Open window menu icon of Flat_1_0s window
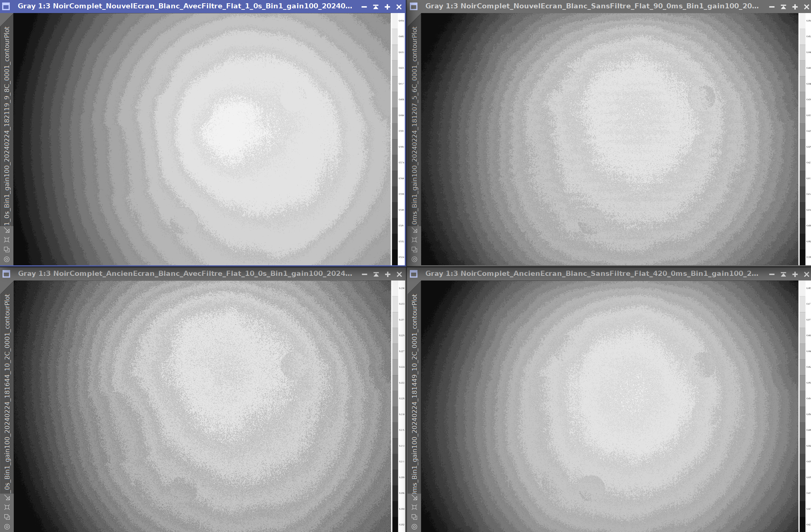The width and height of the screenshot is (811, 532). [x=6, y=7]
